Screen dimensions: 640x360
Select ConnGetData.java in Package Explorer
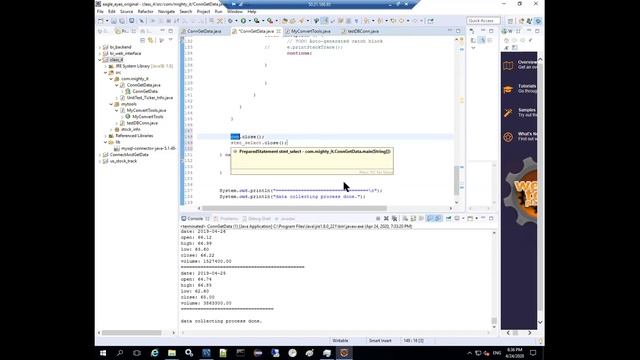[x=143, y=85]
